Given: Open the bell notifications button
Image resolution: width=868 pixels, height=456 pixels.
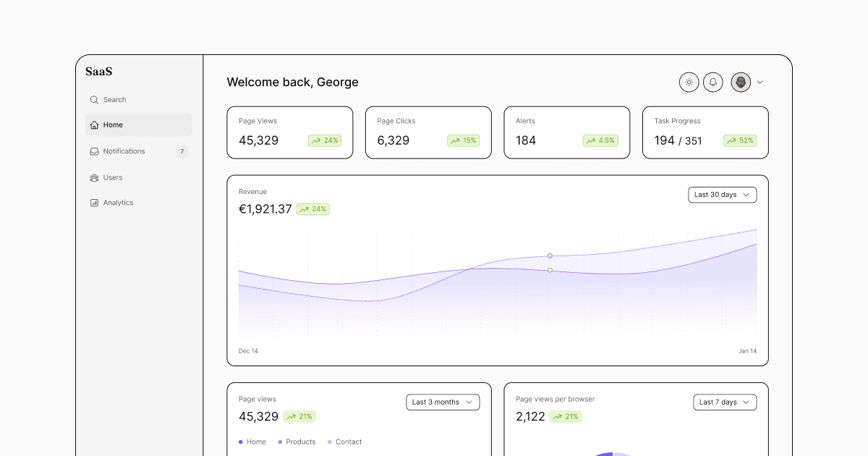Looking at the screenshot, I should click(x=712, y=83).
